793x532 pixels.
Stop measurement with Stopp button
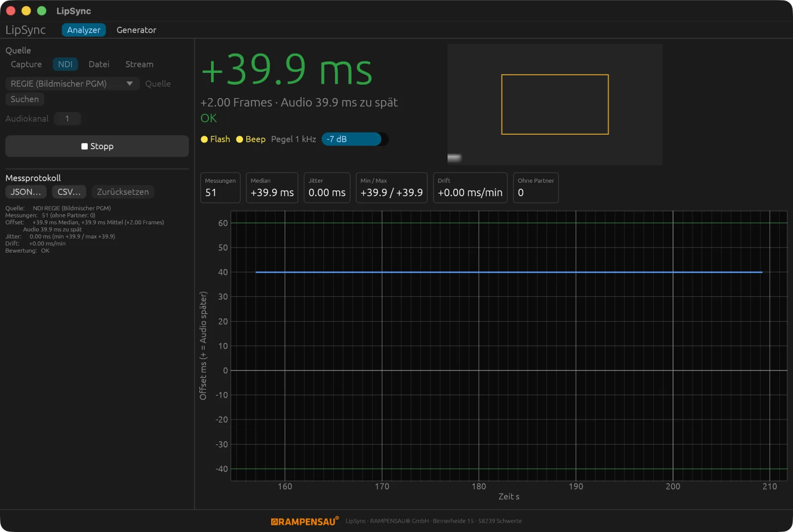[97, 146]
